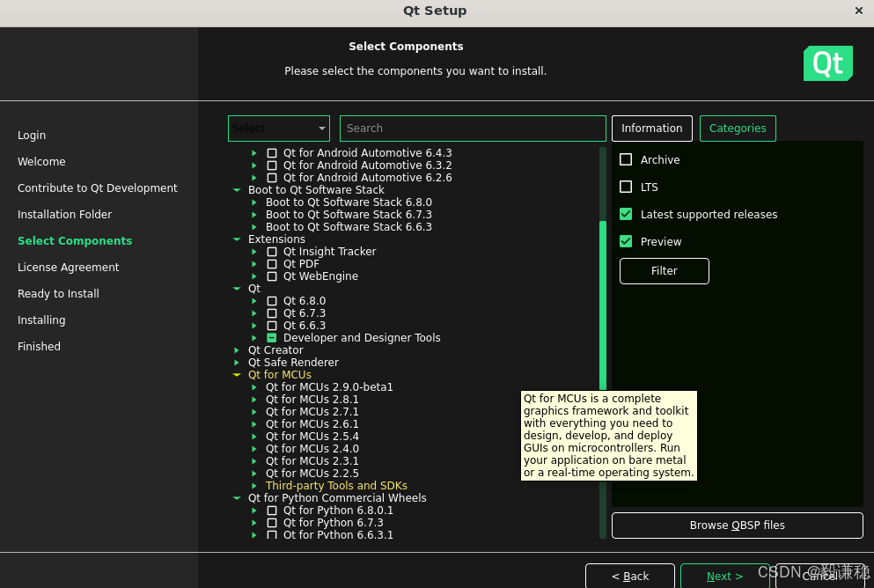
Task: Click Contribute to Qt Development step
Action: click(x=98, y=187)
